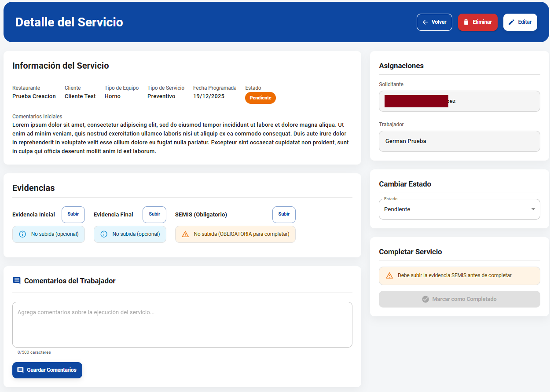Click the pencil icon in Editar
This screenshot has height=392, width=550.
point(511,22)
